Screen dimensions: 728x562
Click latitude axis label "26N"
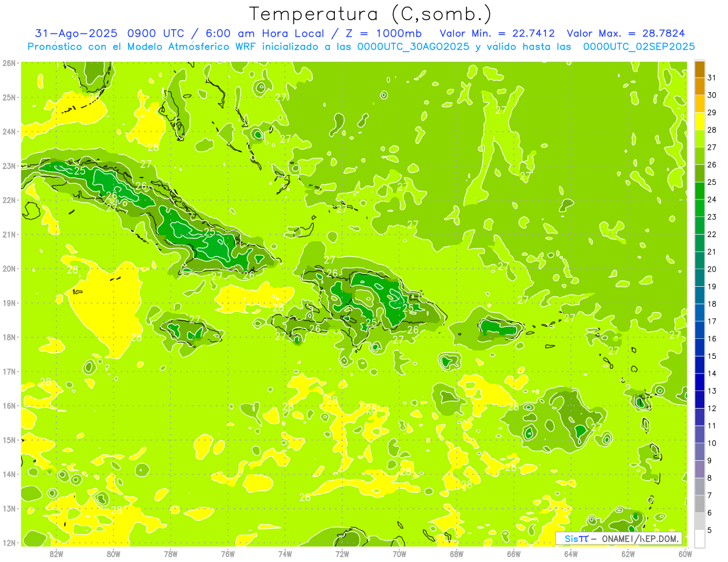pyautogui.click(x=9, y=63)
